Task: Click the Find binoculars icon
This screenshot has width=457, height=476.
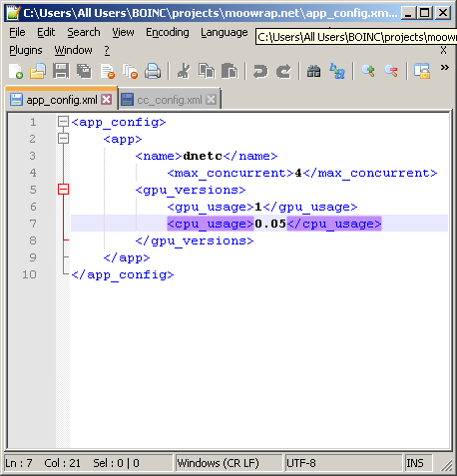Action: [x=313, y=71]
